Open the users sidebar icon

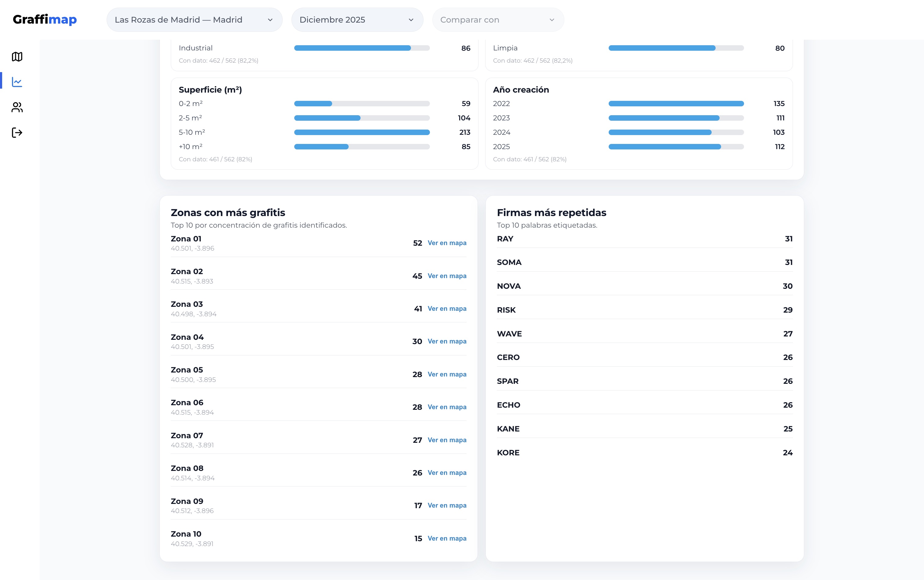tap(17, 107)
